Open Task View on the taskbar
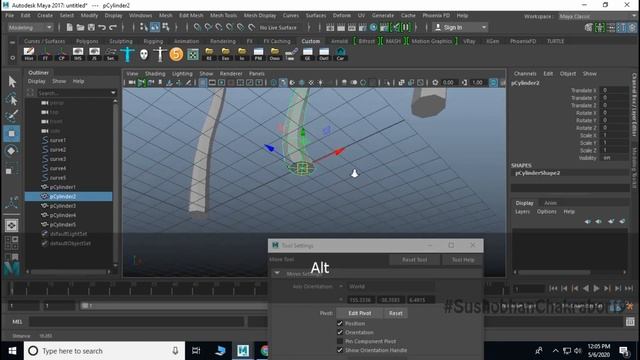Viewport: 640px width, 360px height. pos(196,351)
